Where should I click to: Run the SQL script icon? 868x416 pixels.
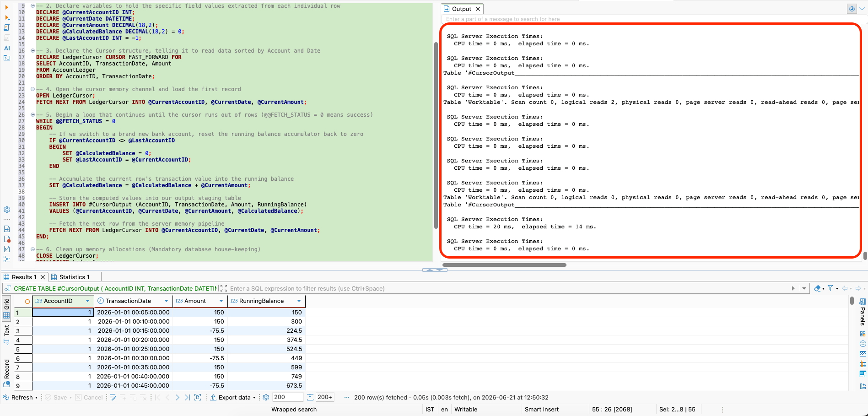(7, 27)
